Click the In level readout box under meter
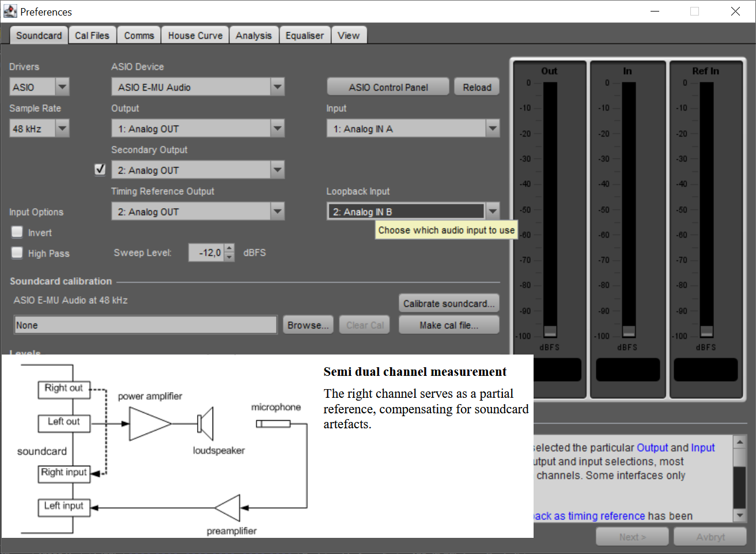 (628, 370)
